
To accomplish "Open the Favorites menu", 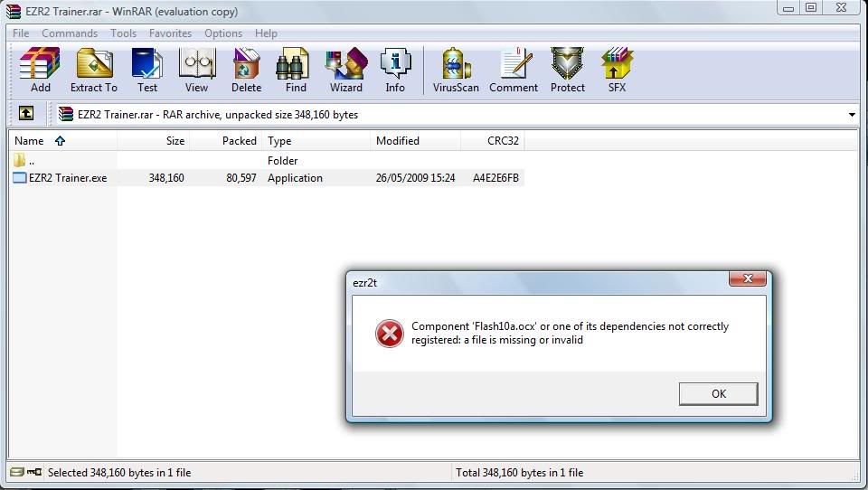I will click(x=170, y=33).
